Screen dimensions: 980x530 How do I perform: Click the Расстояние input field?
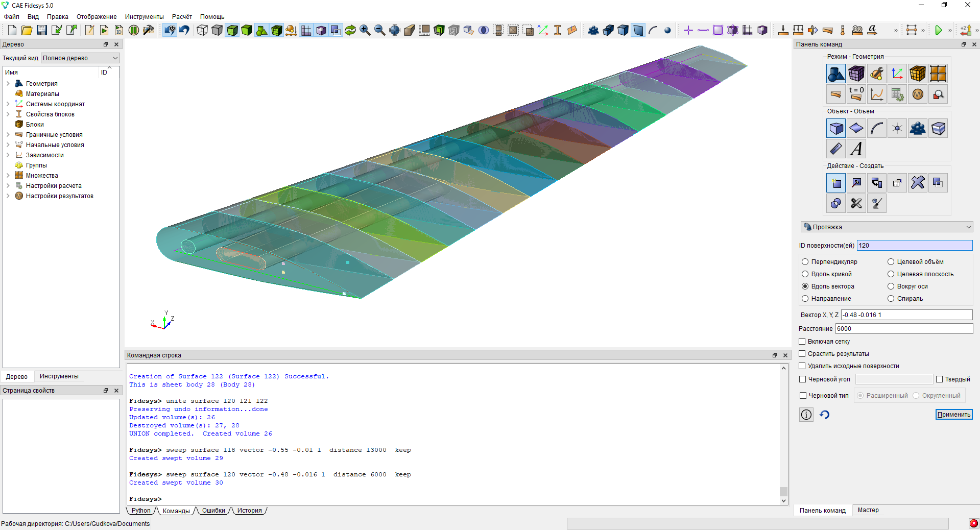904,329
